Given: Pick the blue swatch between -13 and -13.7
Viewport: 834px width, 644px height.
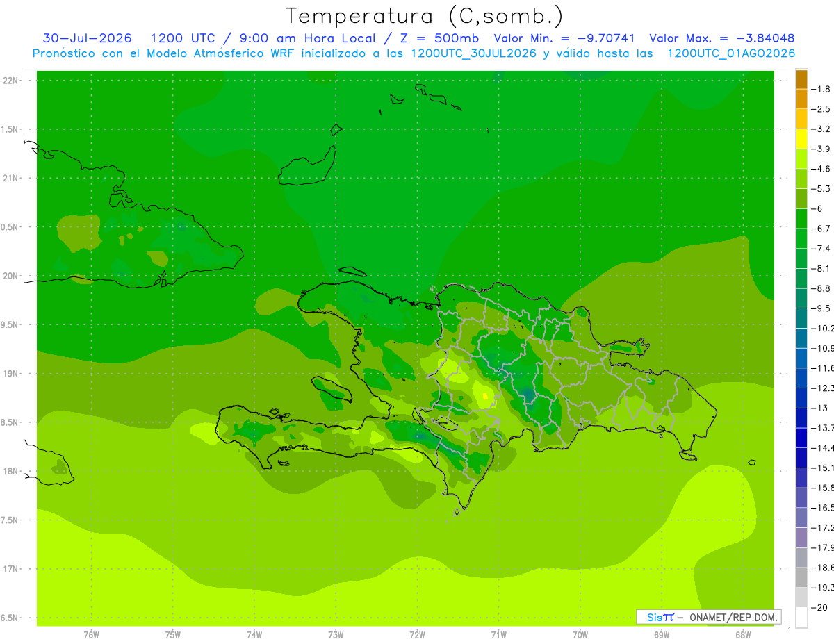Looking at the screenshot, I should click(801, 418).
